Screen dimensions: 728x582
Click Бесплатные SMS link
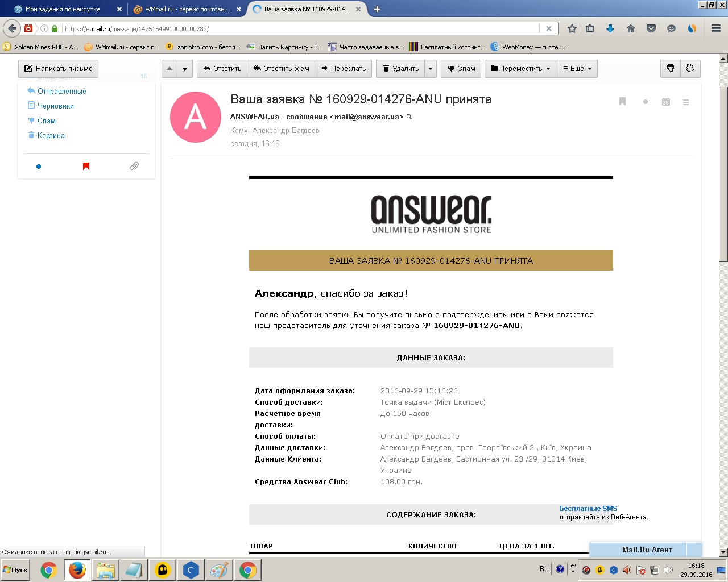[x=588, y=509]
